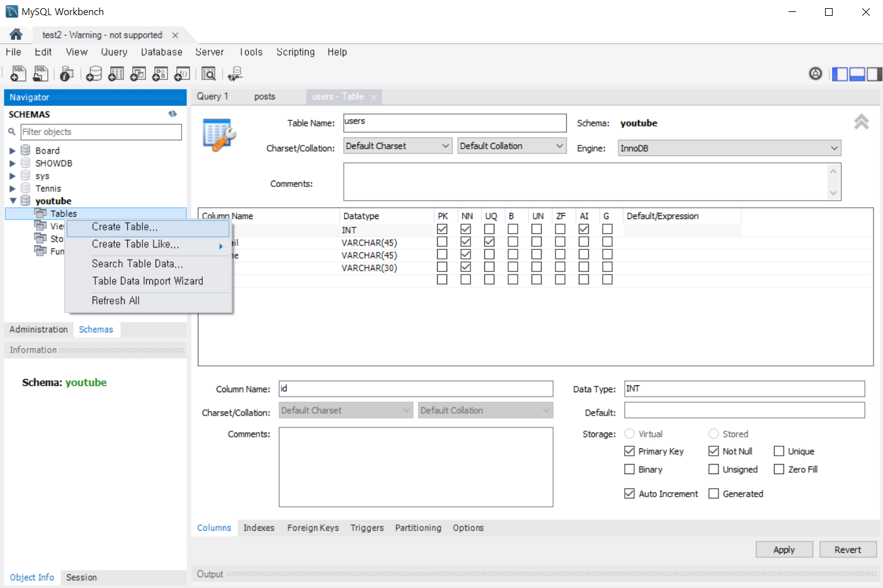Expand the sys schema tree arrow
This screenshot has width=883, height=588.
12,176
